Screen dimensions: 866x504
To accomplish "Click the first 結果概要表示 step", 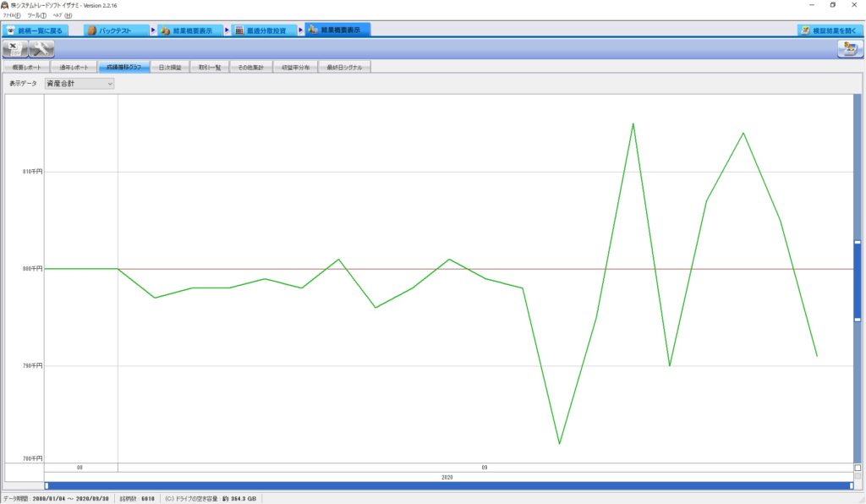I will coord(191,30).
